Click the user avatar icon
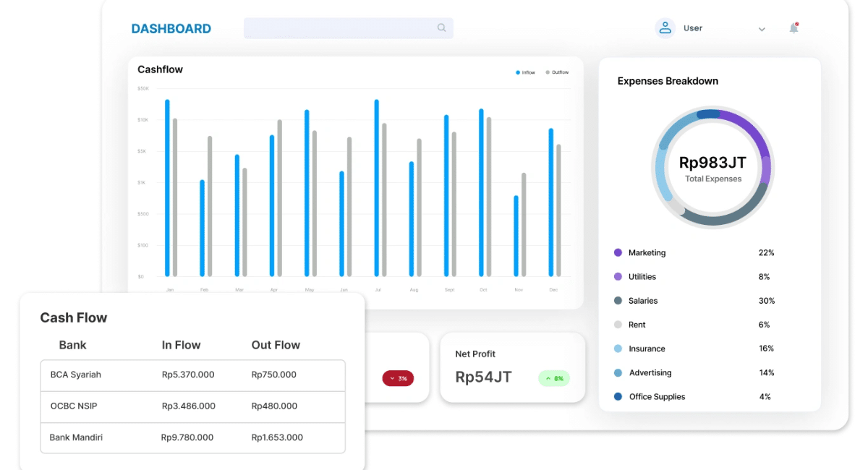This screenshot has height=470, width=868. (665, 28)
